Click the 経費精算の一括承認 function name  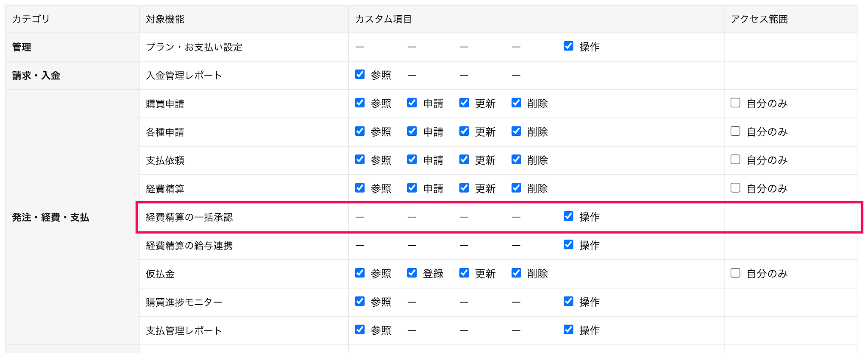[189, 217]
